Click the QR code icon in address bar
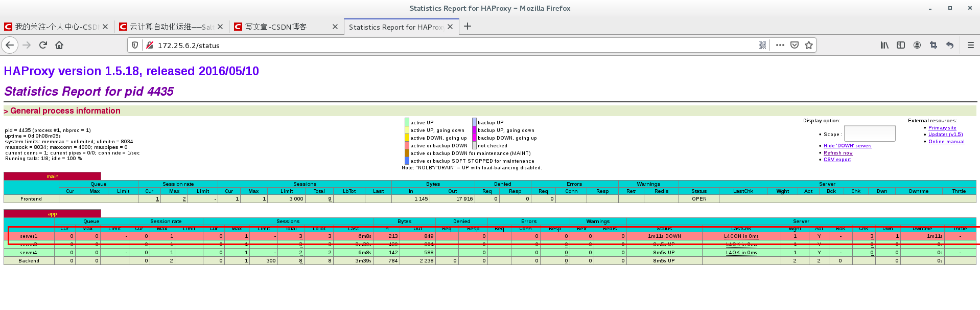980x310 pixels. point(762,45)
